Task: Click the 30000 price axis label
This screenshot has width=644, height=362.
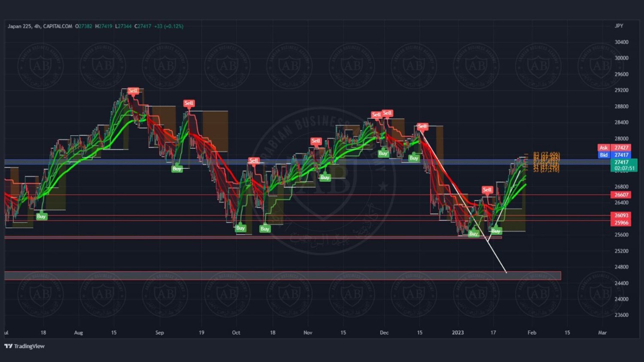Action: tap(621, 58)
